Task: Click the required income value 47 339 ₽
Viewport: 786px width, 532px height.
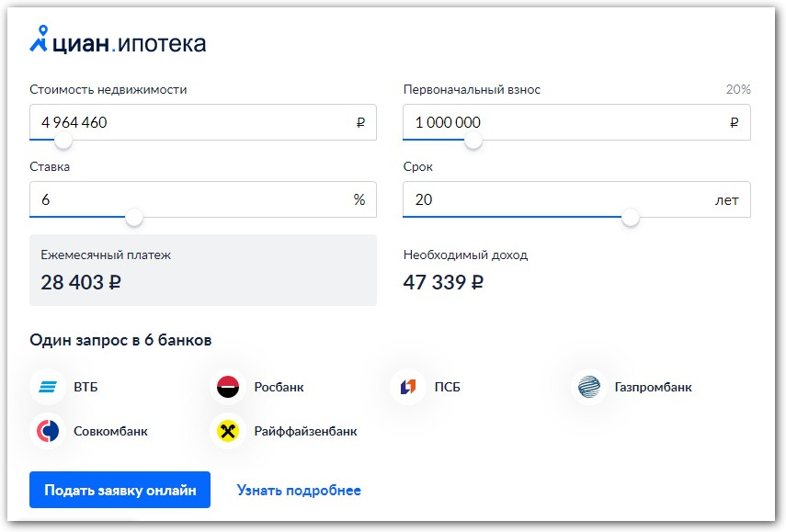Action: tap(443, 282)
